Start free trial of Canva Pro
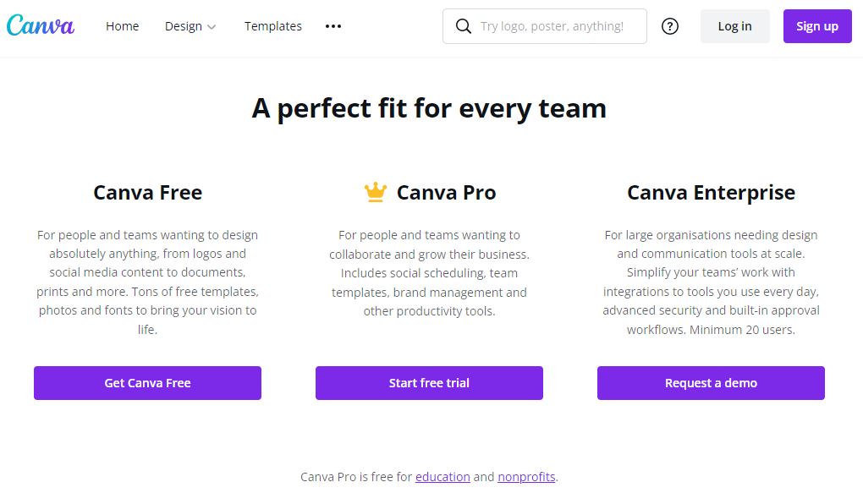The image size is (863, 504). tap(429, 383)
